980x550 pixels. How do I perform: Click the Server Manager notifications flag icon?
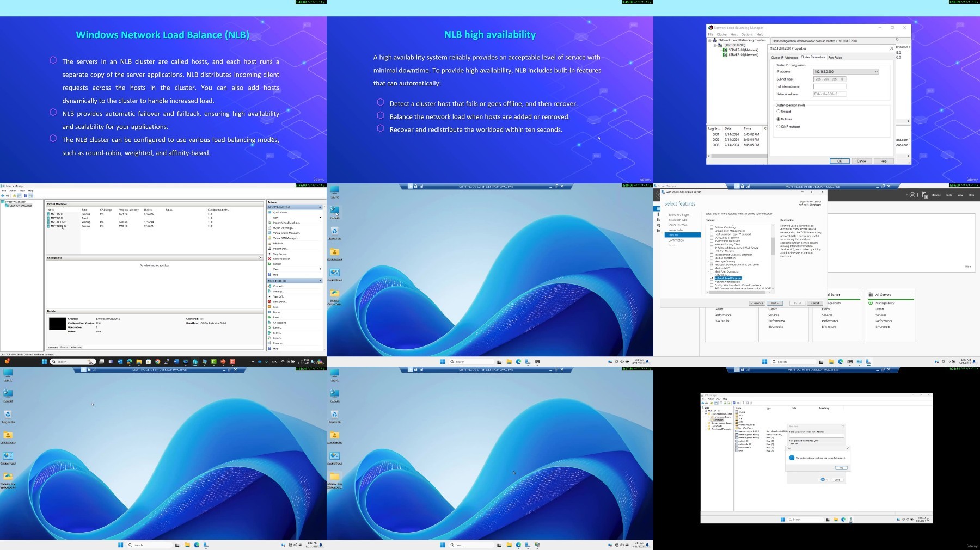point(924,195)
